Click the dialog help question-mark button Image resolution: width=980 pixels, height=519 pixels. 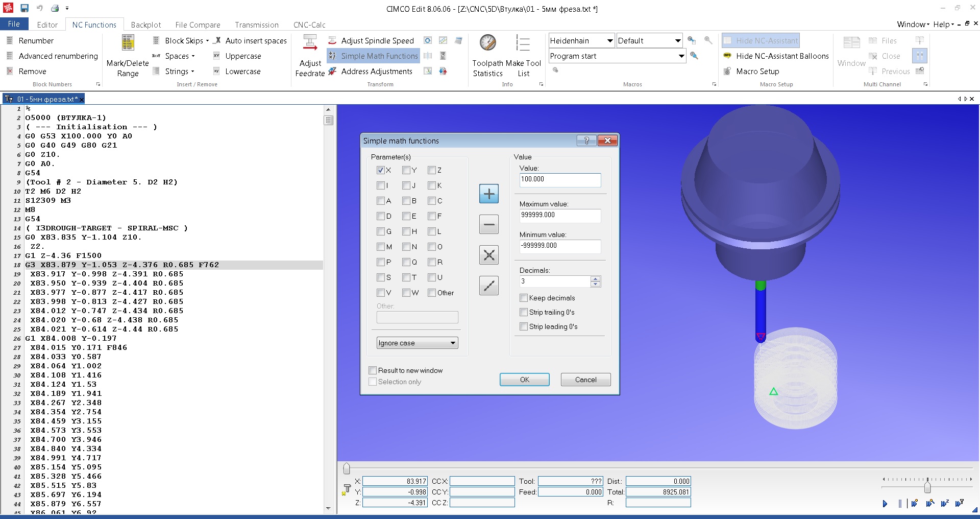[586, 140]
